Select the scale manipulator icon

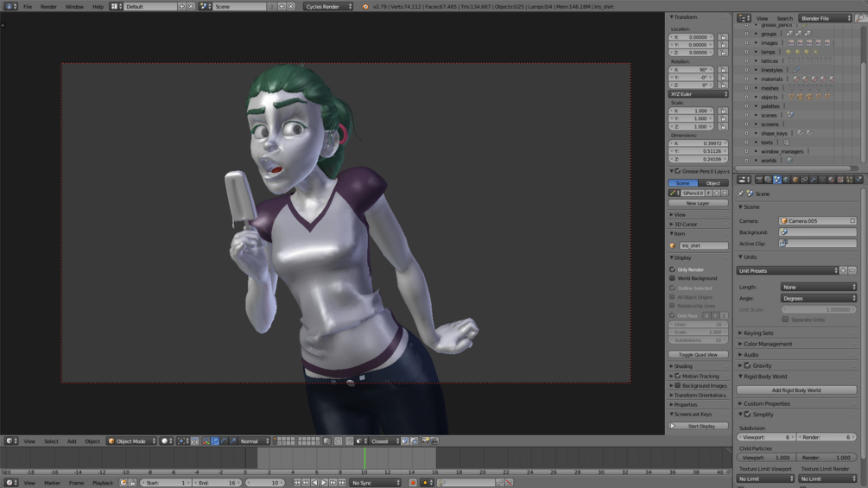(x=233, y=441)
